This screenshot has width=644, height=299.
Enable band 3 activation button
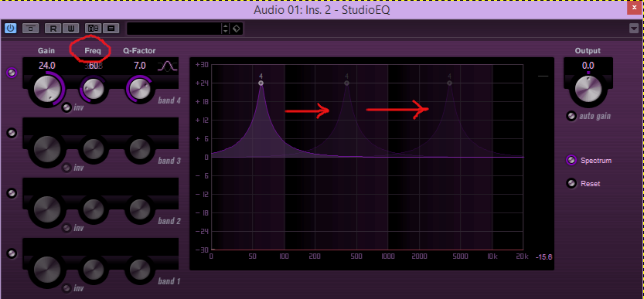12,133
